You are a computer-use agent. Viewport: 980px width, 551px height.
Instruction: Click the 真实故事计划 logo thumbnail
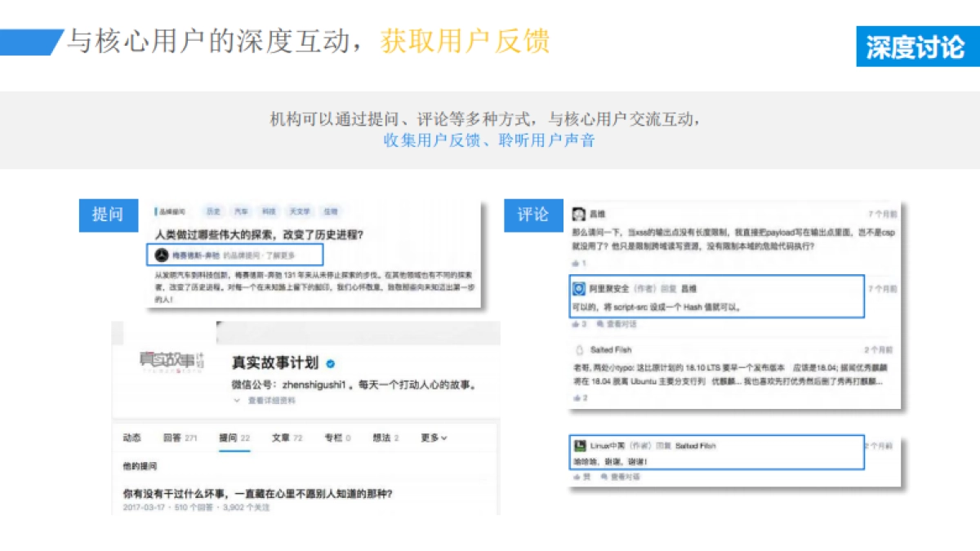click(x=170, y=360)
